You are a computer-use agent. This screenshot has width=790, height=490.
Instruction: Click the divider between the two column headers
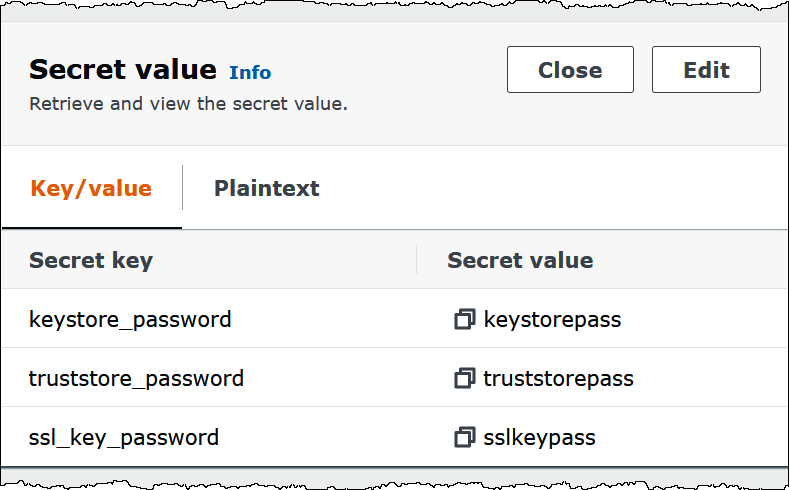417,261
